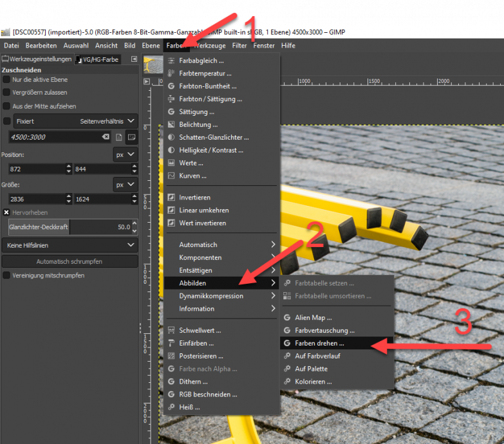Click the 'Automatisch schrumpfen' button
The height and width of the screenshot is (444, 504).
(x=70, y=261)
